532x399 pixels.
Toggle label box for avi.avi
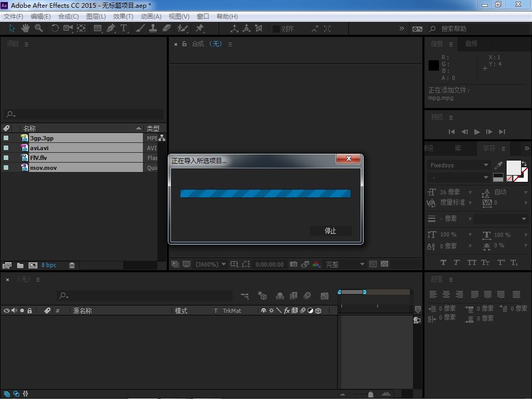pyautogui.click(x=6, y=148)
